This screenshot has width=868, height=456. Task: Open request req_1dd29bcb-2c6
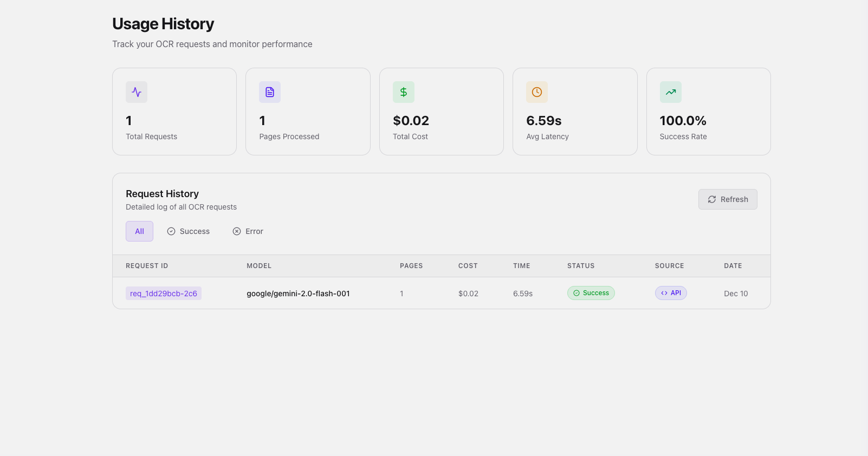tap(164, 294)
